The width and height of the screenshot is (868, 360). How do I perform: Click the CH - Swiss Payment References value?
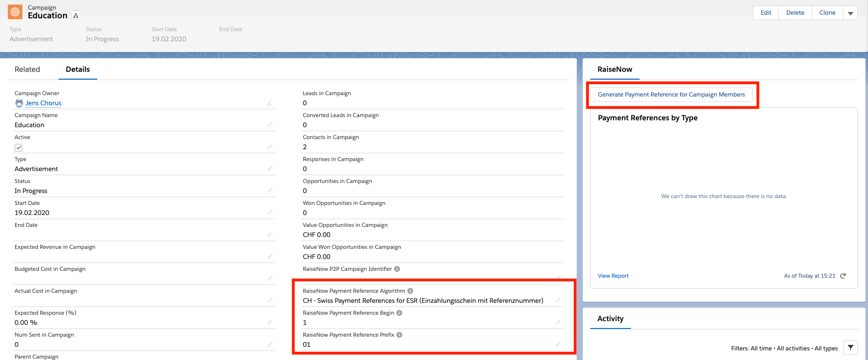click(423, 301)
